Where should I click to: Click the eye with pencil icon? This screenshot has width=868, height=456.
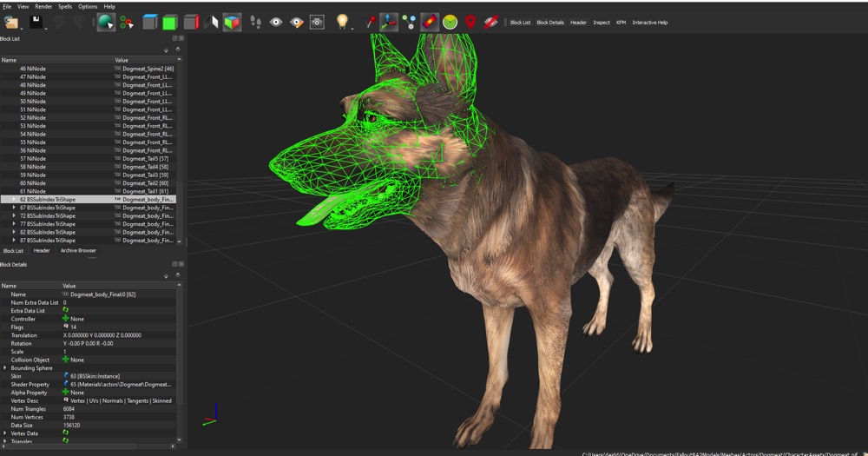(x=296, y=23)
